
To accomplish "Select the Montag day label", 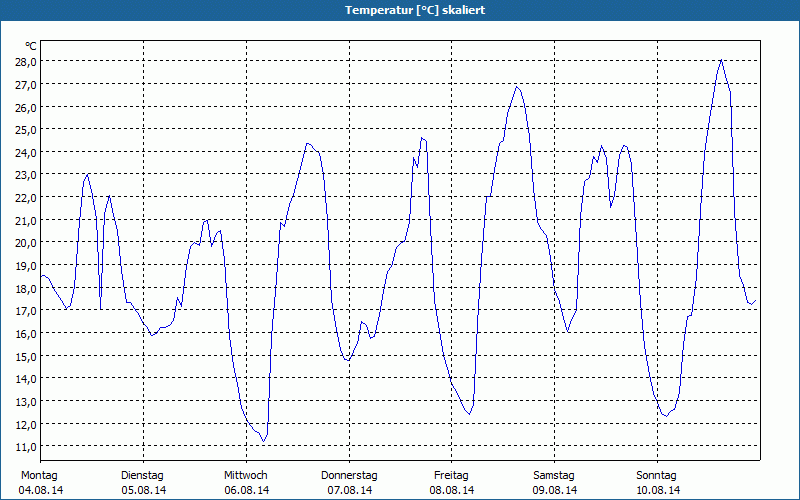I will (x=39, y=476).
